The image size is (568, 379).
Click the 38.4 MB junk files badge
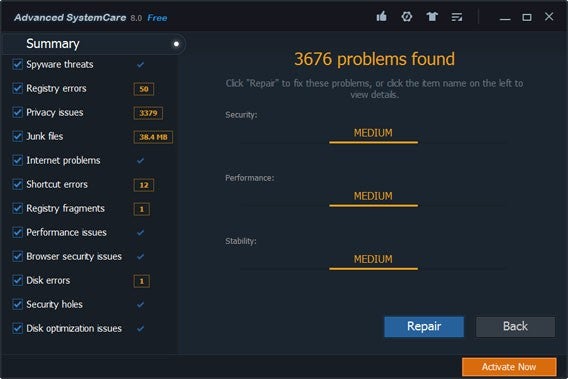(153, 137)
